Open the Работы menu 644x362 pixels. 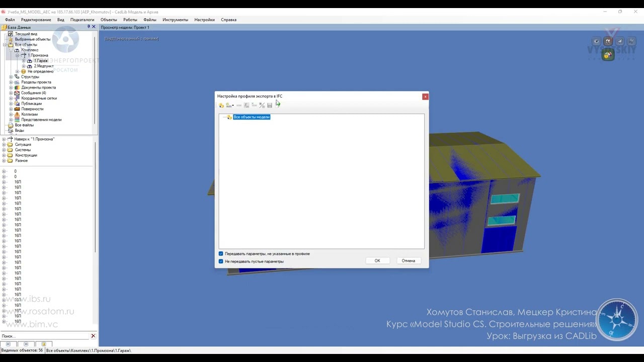click(130, 20)
